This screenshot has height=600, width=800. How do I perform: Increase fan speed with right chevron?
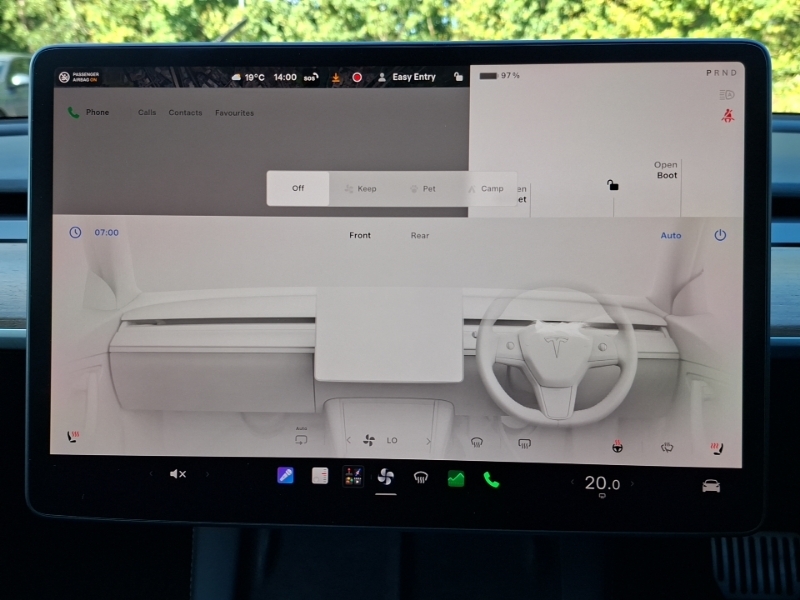[428, 441]
